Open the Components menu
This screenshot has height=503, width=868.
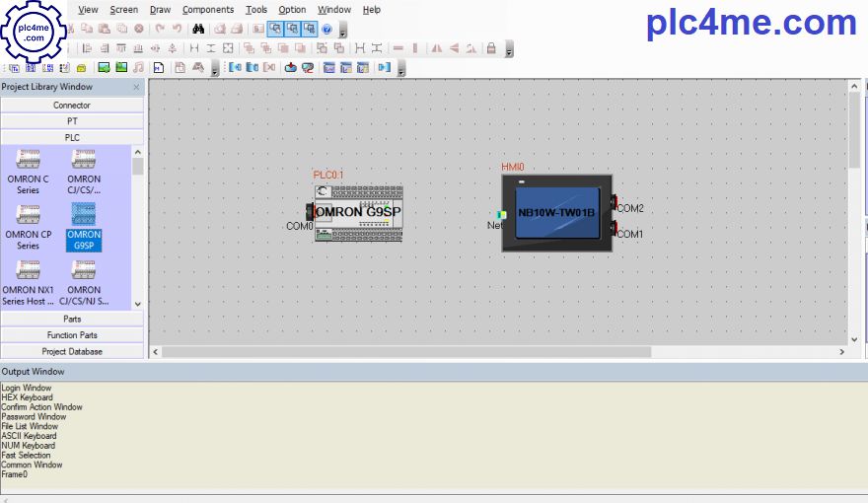coord(207,9)
